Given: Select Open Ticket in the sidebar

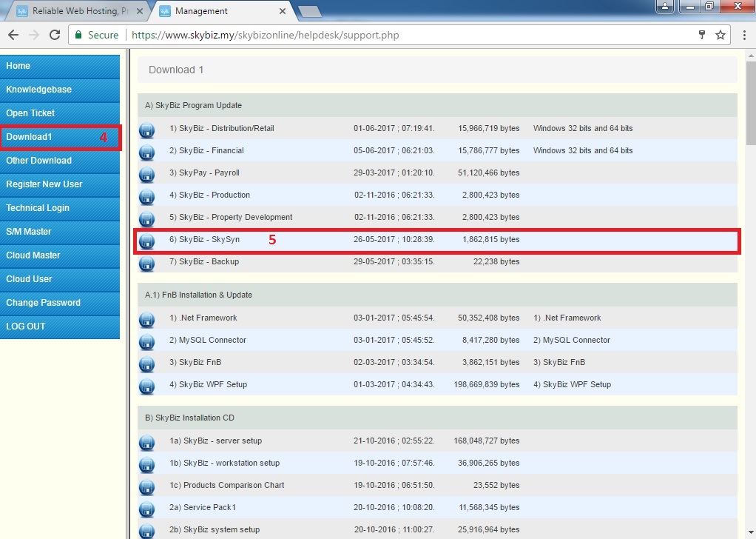Looking at the screenshot, I should (x=59, y=113).
